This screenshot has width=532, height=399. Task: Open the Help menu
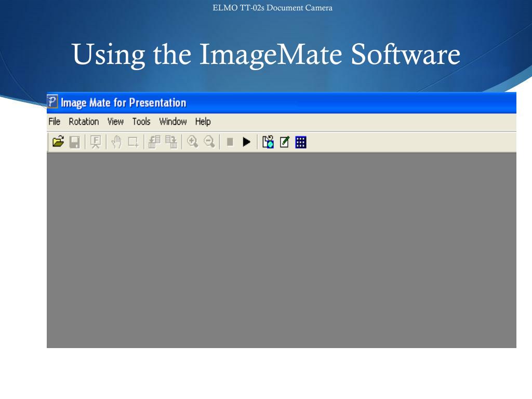point(203,122)
